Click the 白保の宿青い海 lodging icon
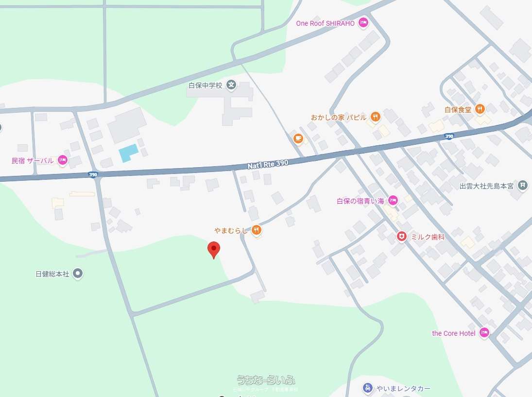Screen dimensions: 532x397 tap(393, 201)
